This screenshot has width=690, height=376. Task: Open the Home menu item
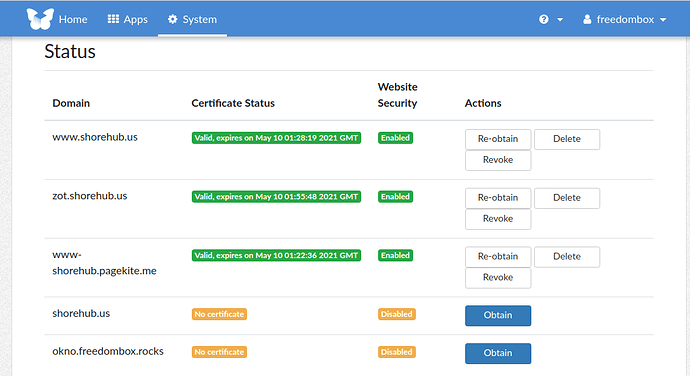tap(73, 19)
